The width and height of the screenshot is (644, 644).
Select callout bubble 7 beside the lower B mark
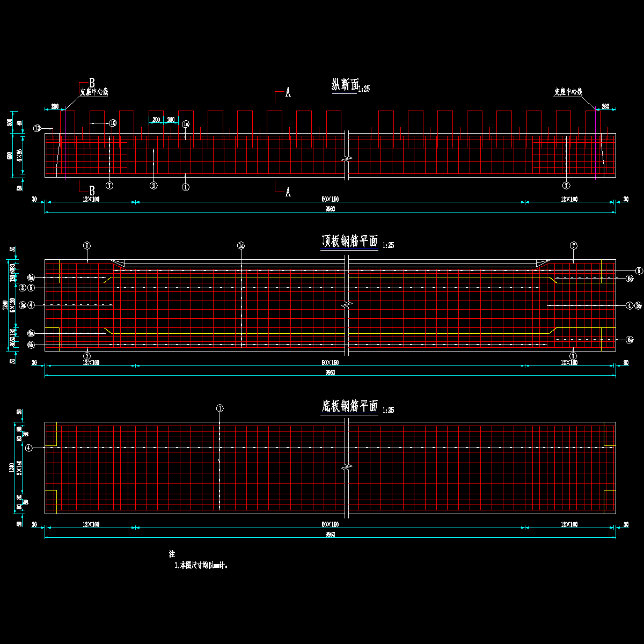[109, 186]
